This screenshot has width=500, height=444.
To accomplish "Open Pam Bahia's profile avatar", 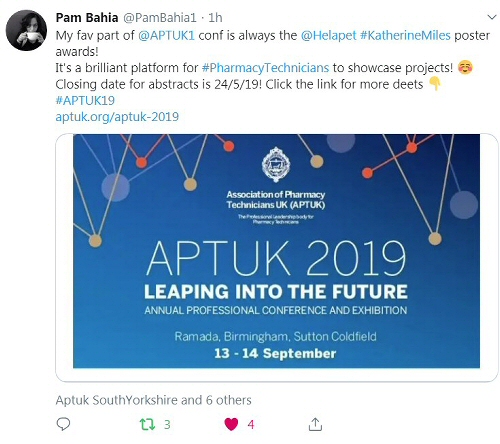I will pos(26,30).
